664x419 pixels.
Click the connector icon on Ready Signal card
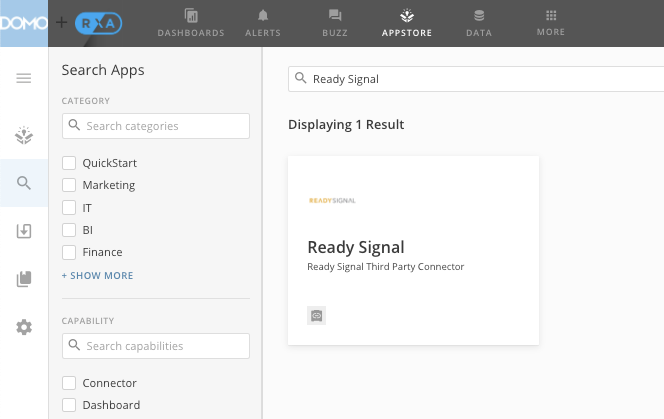coord(316,315)
